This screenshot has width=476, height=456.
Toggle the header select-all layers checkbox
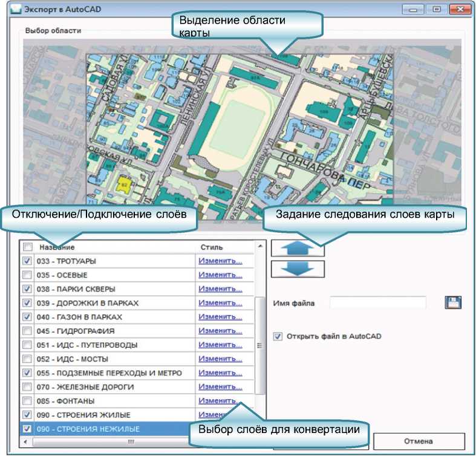point(28,247)
